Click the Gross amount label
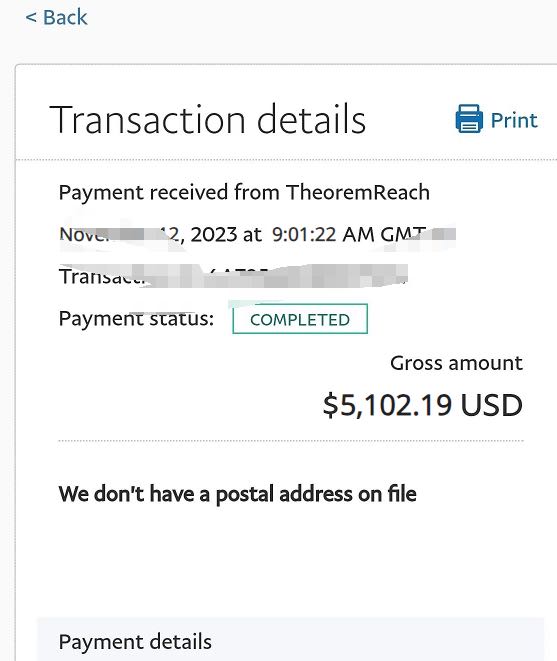 click(456, 363)
